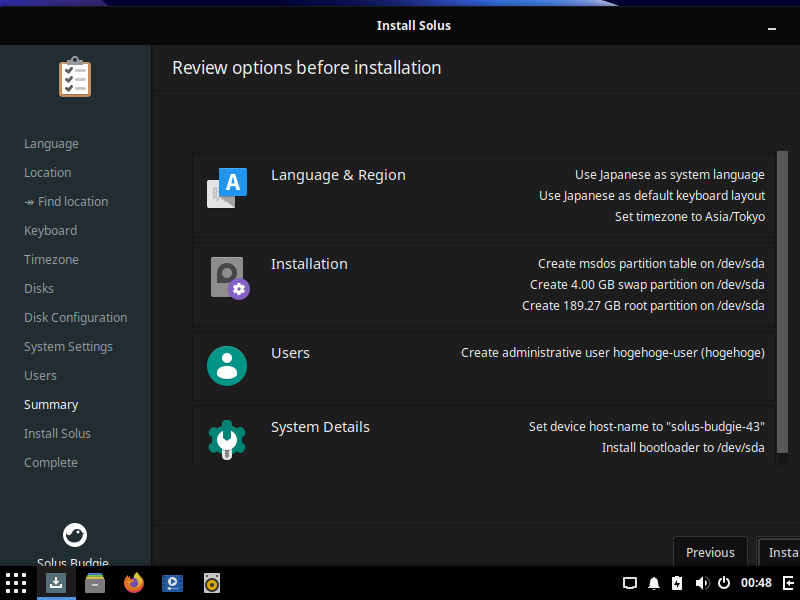This screenshot has height=600, width=800.
Task: Select the Disks sidebar step
Action: 39,289
